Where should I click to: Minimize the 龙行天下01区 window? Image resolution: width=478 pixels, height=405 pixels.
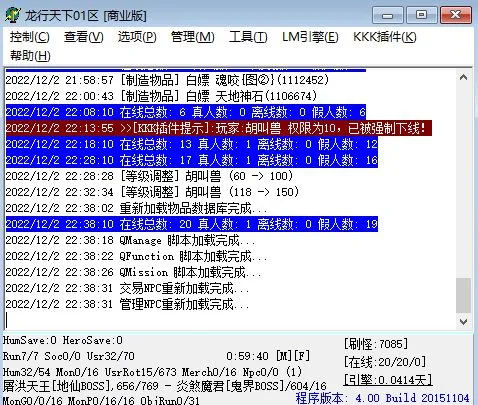[x=387, y=15]
